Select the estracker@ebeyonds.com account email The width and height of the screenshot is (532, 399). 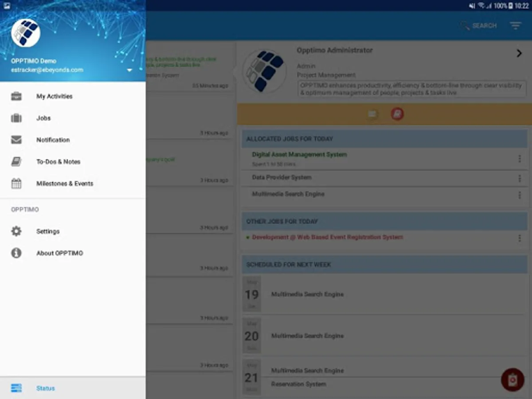pos(47,70)
